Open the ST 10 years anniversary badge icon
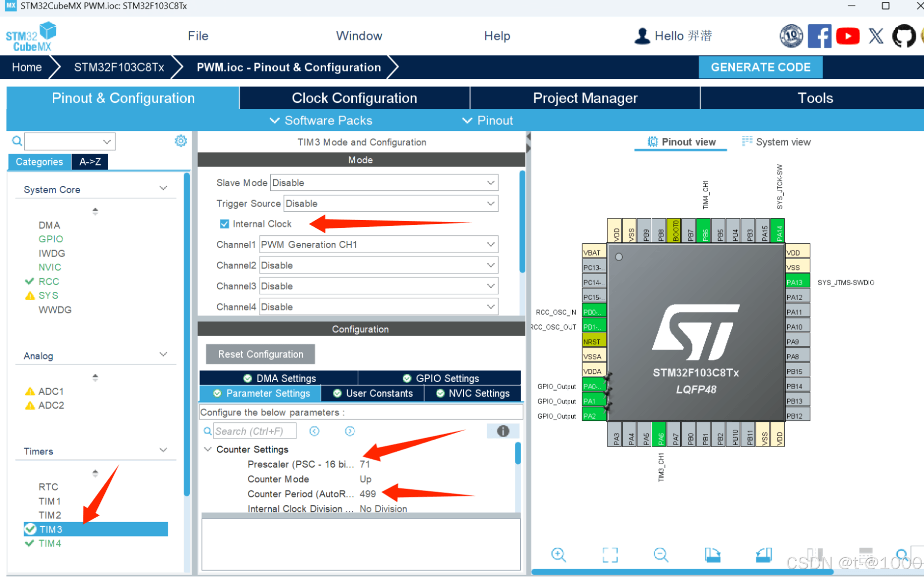The height and width of the screenshot is (579, 924). [x=791, y=36]
